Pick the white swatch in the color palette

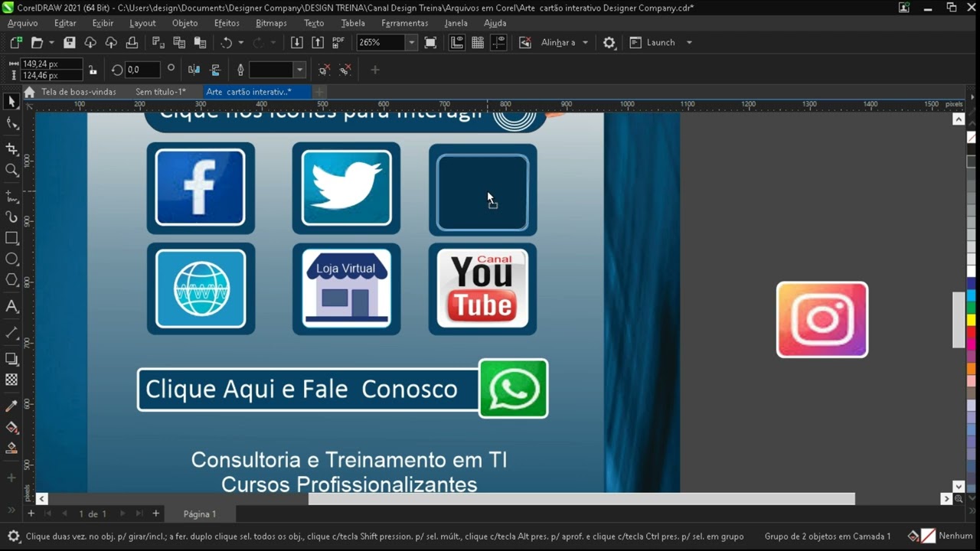click(x=972, y=271)
